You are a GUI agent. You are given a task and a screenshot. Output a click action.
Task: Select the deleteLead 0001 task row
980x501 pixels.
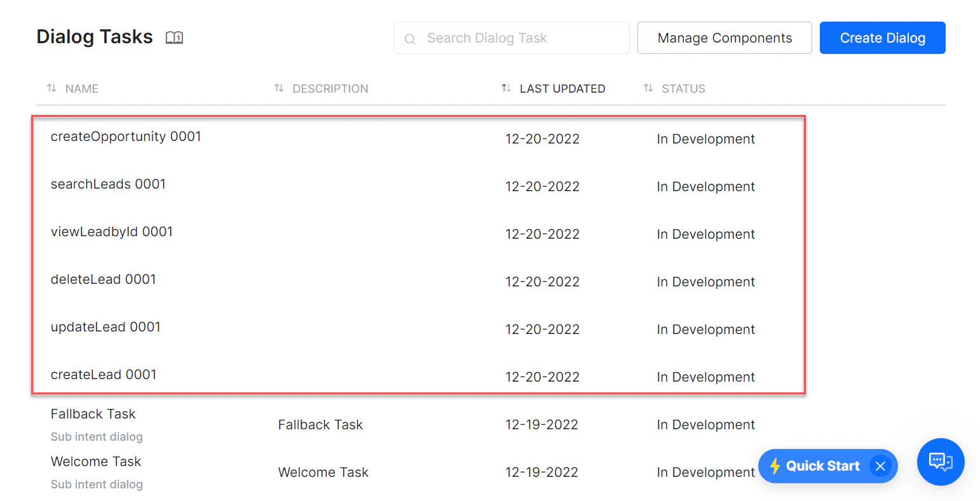point(103,279)
